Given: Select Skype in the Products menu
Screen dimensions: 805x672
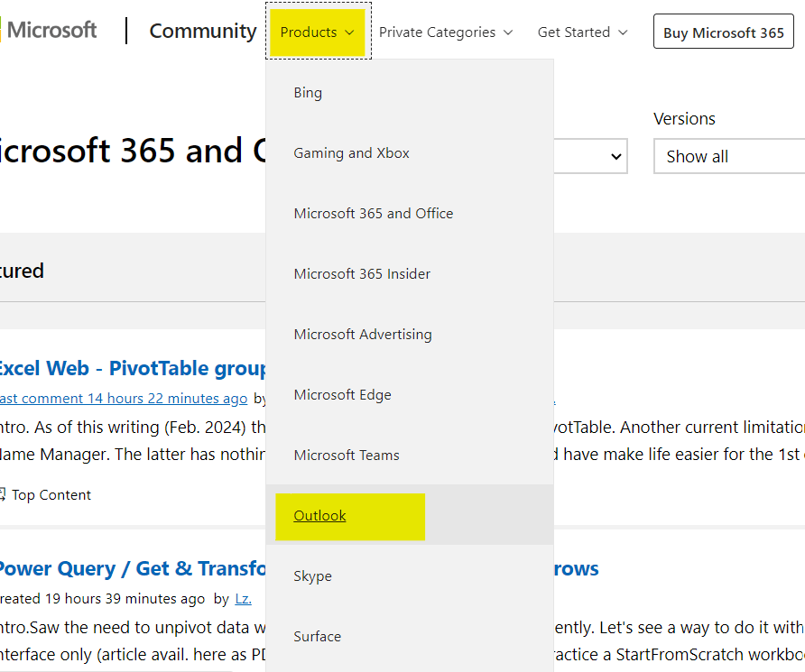Looking at the screenshot, I should point(312,576).
